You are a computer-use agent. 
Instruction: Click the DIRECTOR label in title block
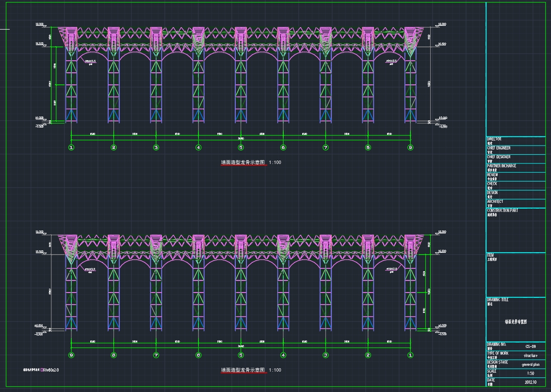coord(494,139)
